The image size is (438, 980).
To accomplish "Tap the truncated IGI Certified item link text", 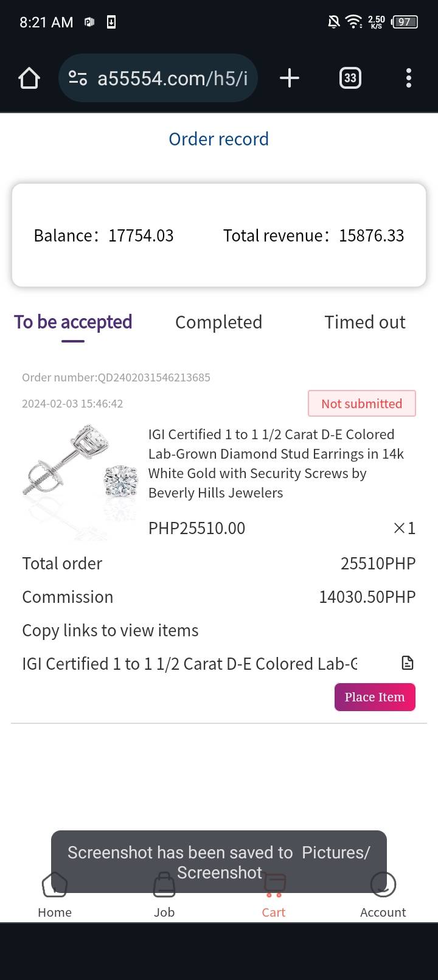I will click(x=190, y=664).
